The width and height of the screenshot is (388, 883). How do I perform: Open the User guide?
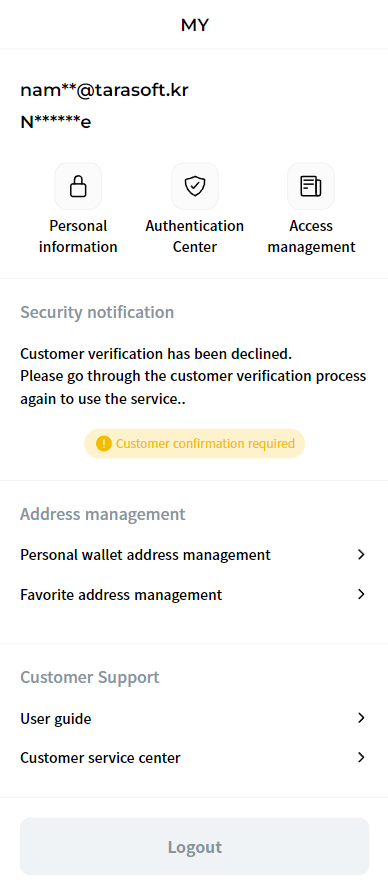click(194, 718)
